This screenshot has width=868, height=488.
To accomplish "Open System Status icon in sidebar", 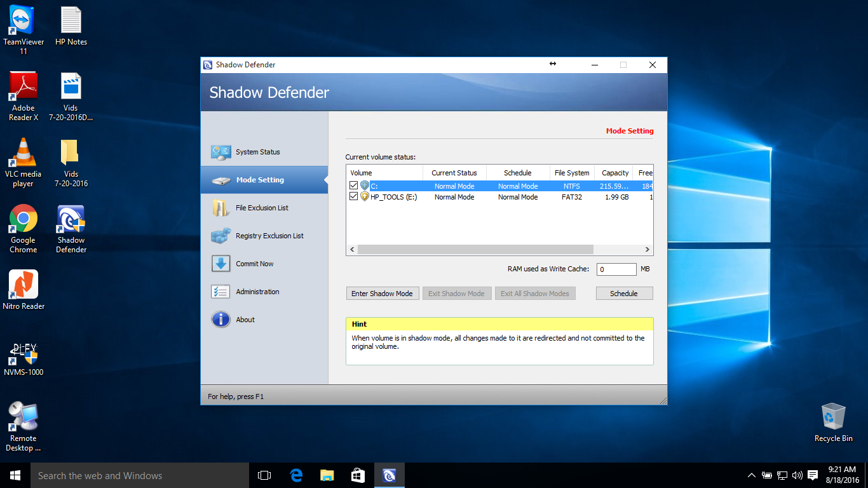I will pyautogui.click(x=220, y=152).
